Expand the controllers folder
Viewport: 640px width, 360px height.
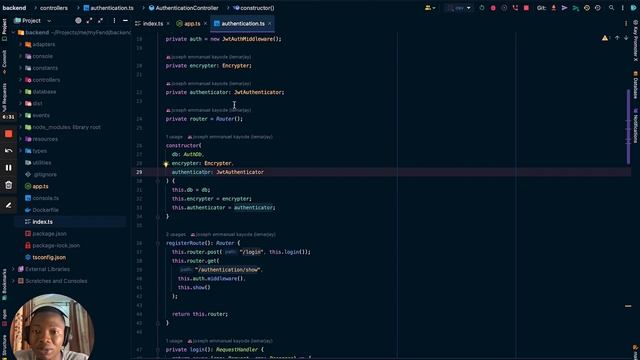[20, 80]
